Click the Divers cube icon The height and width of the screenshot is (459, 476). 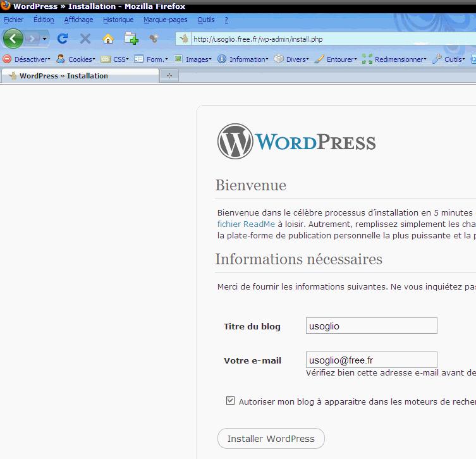279,59
